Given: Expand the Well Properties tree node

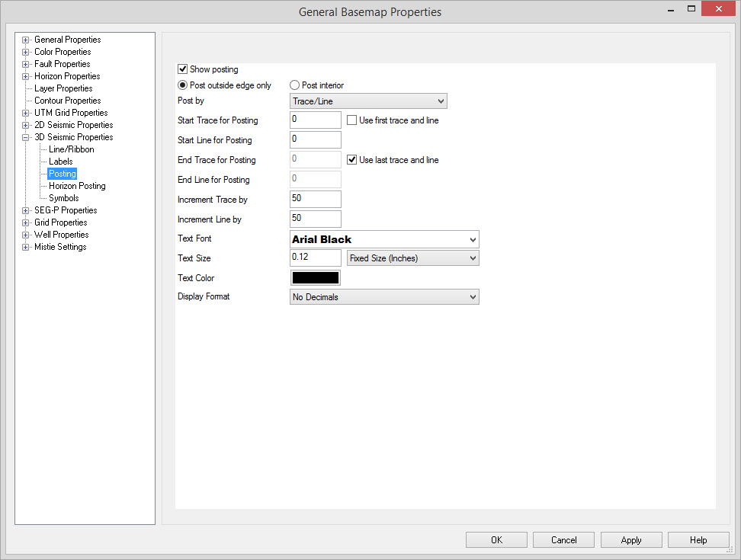Looking at the screenshot, I should (26, 235).
